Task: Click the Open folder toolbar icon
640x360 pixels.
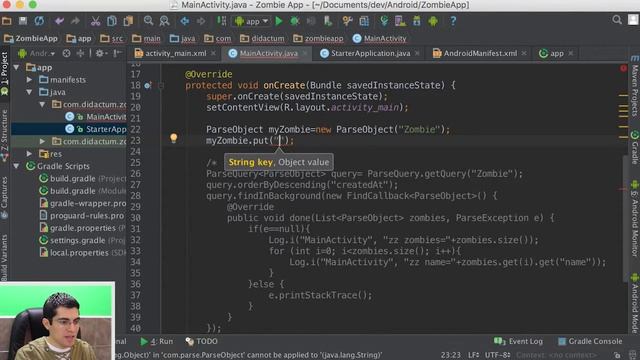Action: point(7,21)
